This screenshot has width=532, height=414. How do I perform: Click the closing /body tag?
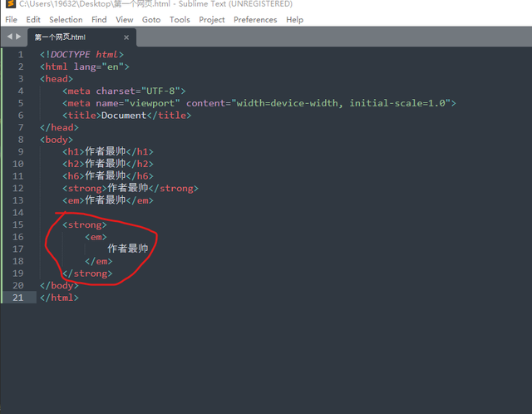coord(59,286)
